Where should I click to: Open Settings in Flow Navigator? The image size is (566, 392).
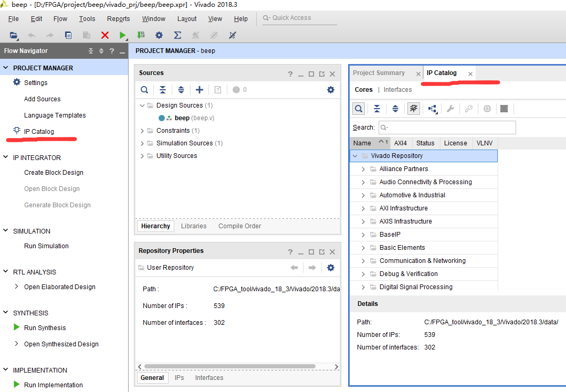pyautogui.click(x=36, y=82)
